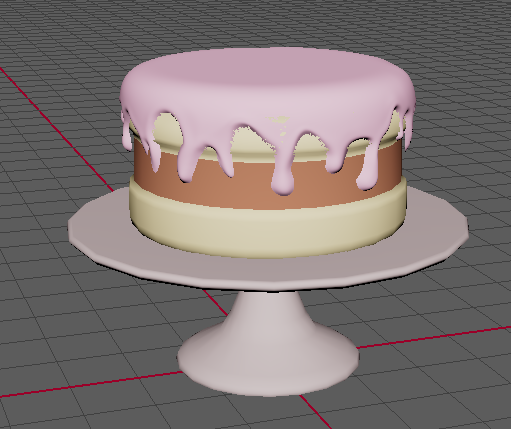The width and height of the screenshot is (511, 429).
Task: Select the flared base of the cake stand
Action: [x=268, y=360]
